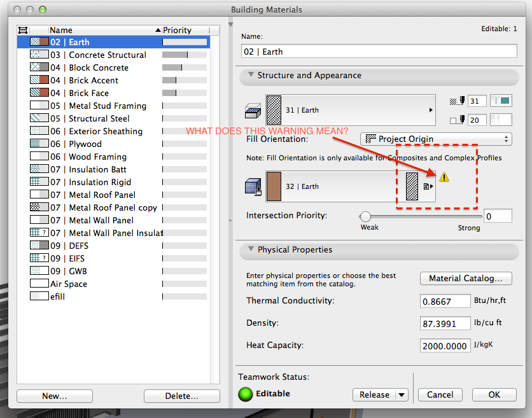The width and height of the screenshot is (532, 418).
Task: Click the 02 | Earth fill preview icon
Action: coord(39,42)
